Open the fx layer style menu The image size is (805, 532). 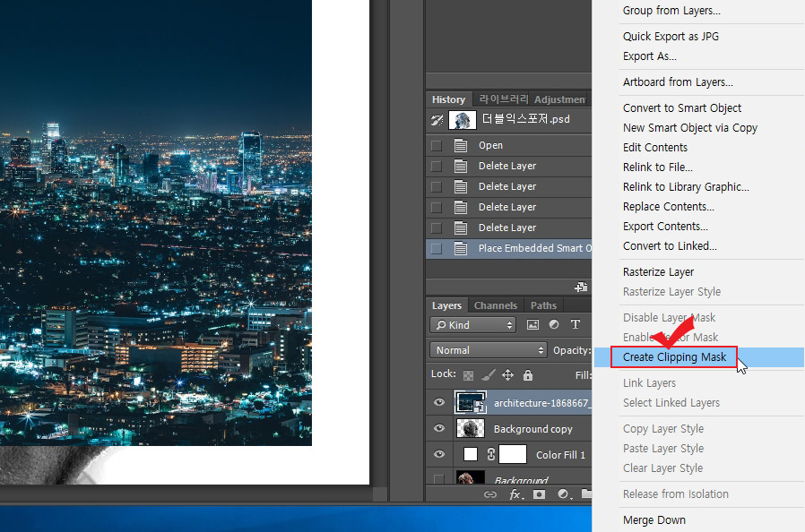[x=516, y=494]
